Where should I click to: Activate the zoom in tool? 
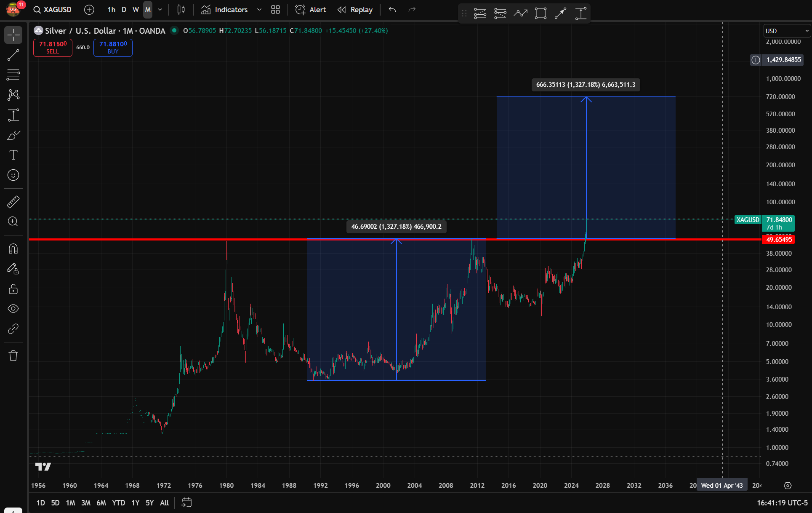tap(13, 222)
